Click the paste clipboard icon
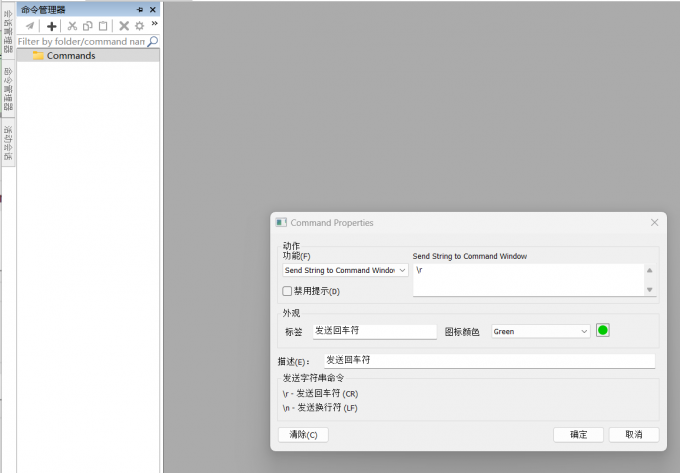Screen dimensions: 680x473 102,26
